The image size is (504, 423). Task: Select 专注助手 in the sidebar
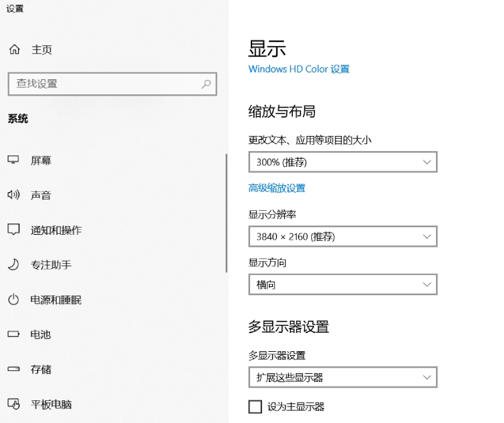point(14,265)
